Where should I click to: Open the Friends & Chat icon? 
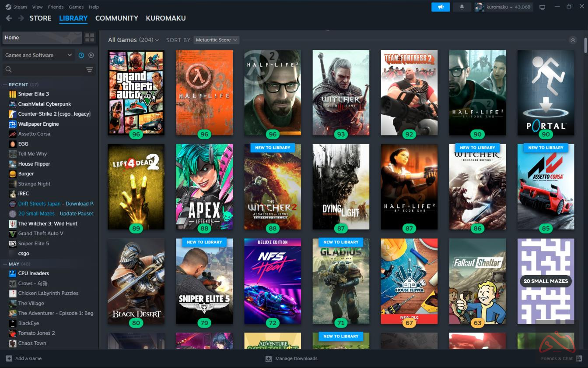coord(579,358)
